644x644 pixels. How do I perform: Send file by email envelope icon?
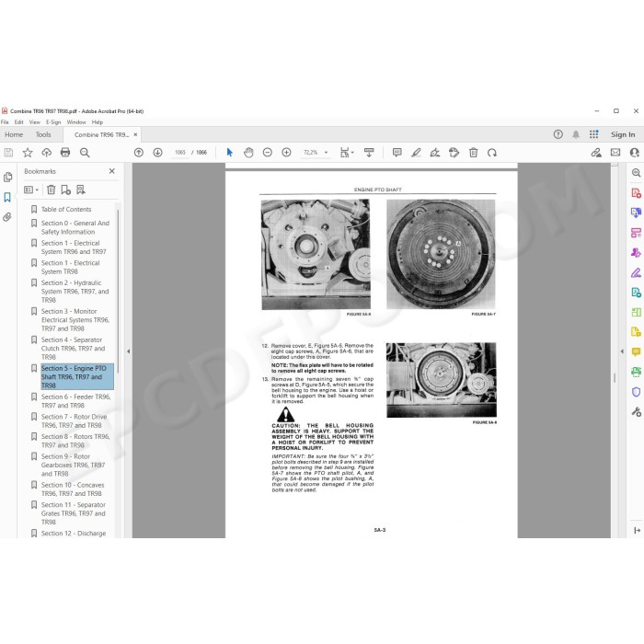point(615,153)
